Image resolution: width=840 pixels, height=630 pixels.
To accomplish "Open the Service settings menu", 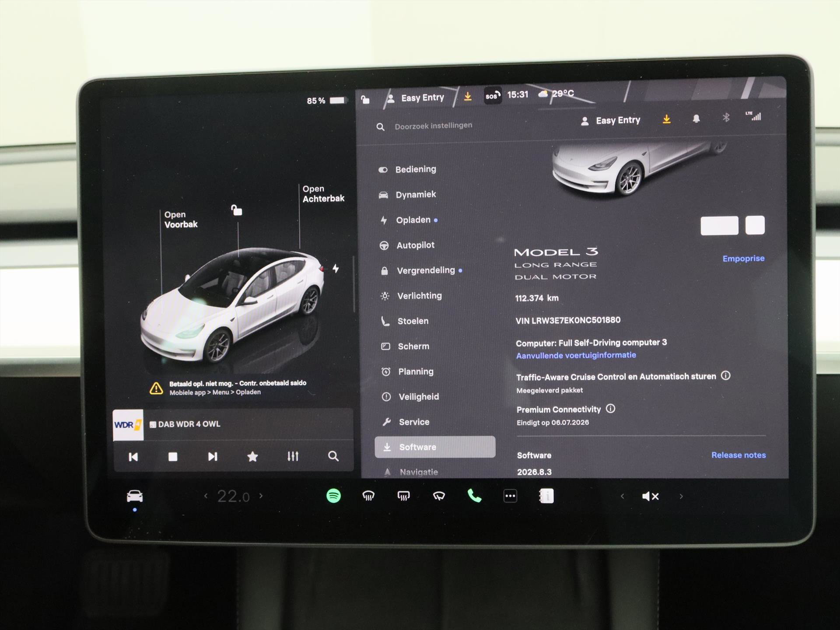I will coord(413,422).
